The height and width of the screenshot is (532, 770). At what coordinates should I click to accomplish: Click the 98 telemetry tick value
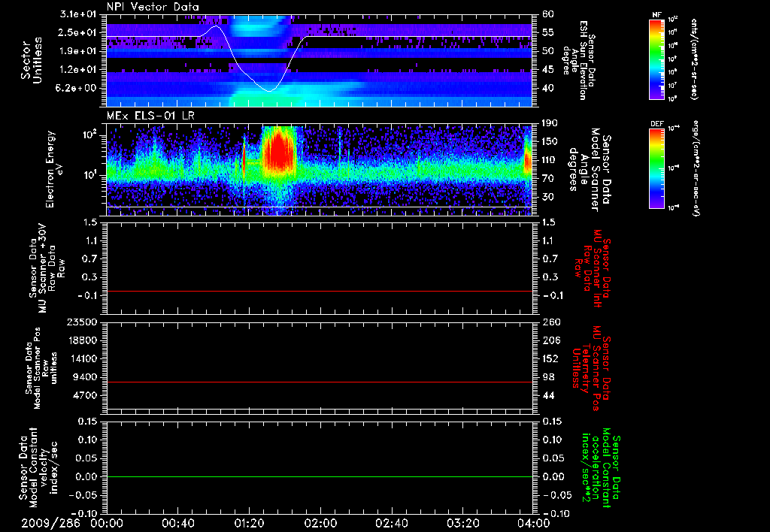548,377
